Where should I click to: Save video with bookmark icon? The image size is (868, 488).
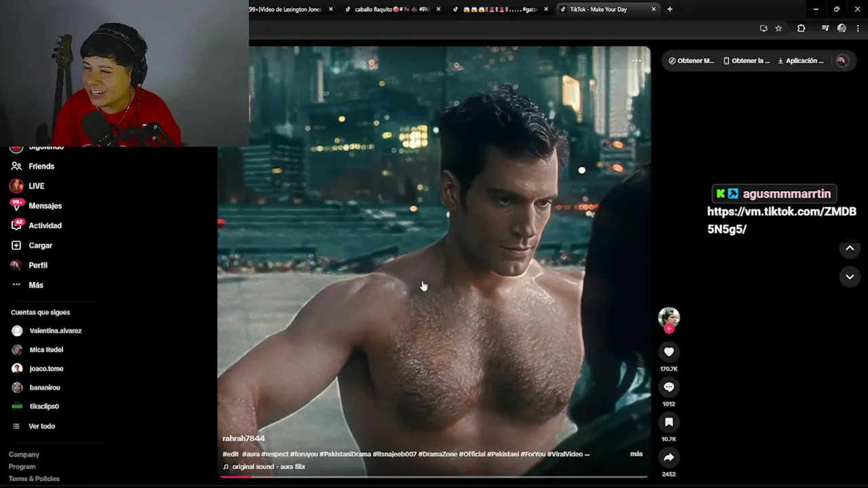coord(669,422)
